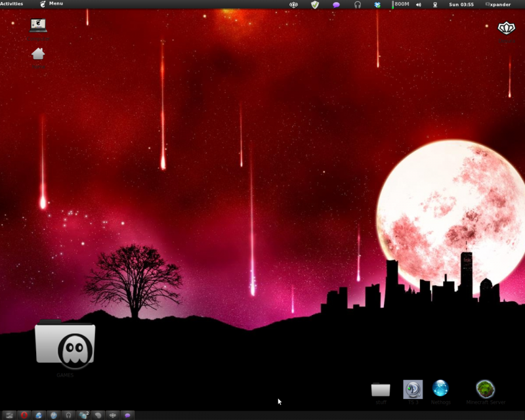The height and width of the screenshot is (420, 525).
Task: Click the taskbar icon with badge 2
Action: 83,415
